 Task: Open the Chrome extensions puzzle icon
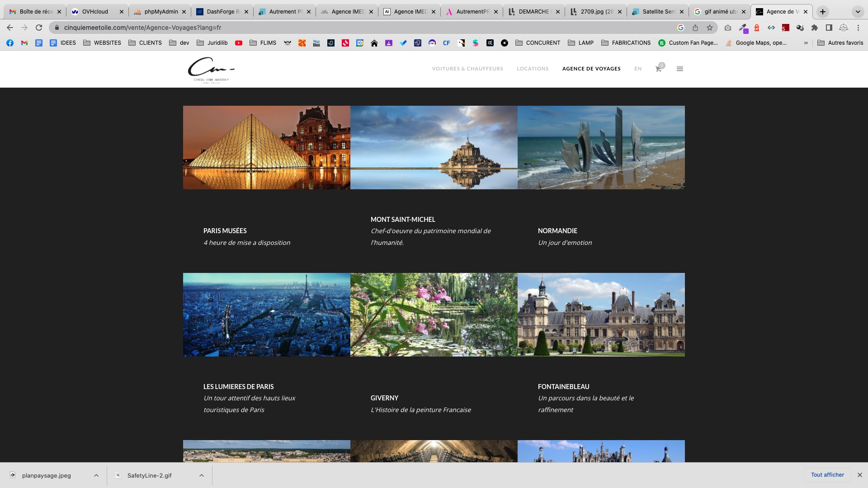[x=815, y=28]
